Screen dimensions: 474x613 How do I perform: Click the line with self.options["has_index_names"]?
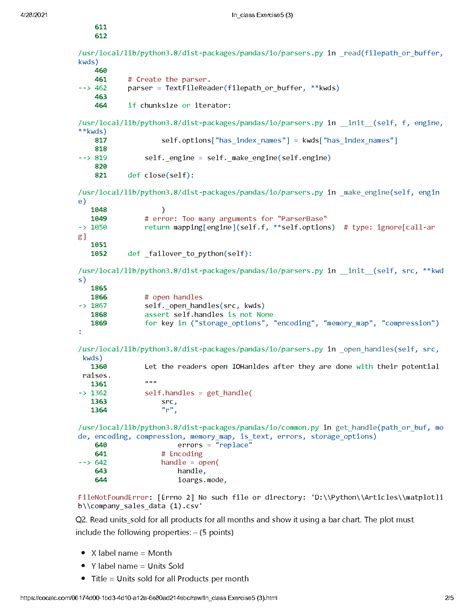coord(279,140)
